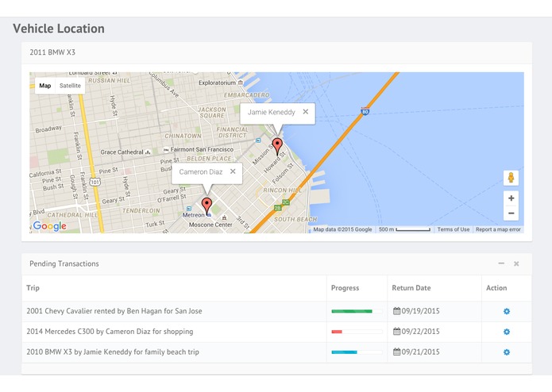Open gear action for BMW X3 trip
The width and height of the screenshot is (552, 392).
tap(507, 352)
